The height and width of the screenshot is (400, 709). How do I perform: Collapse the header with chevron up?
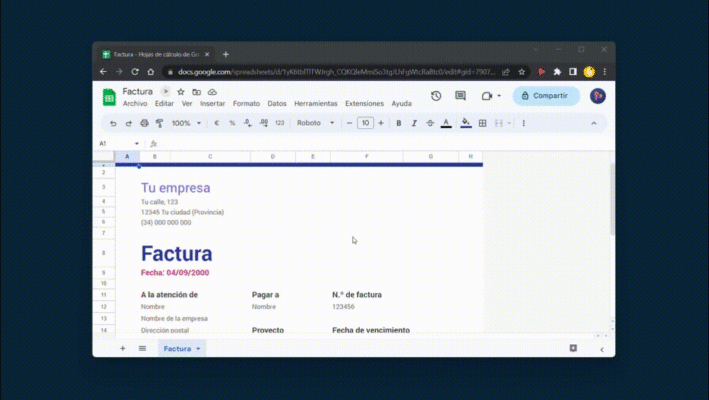594,123
